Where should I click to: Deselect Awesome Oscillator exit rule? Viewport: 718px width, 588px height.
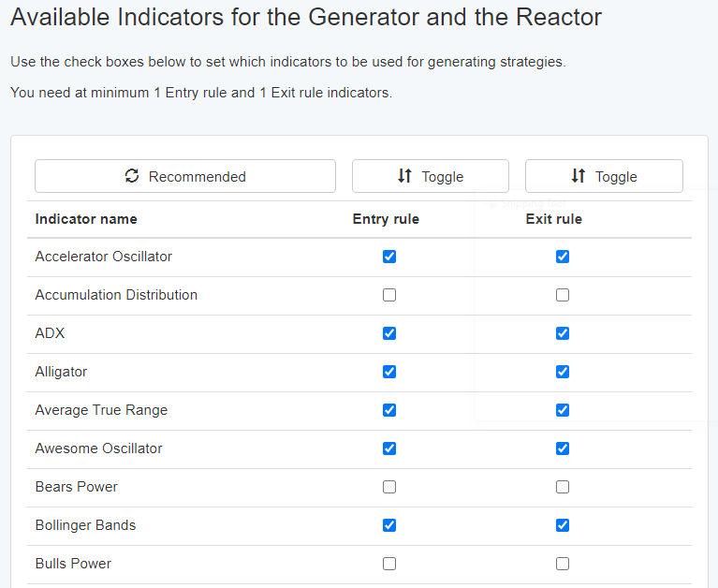(x=563, y=448)
